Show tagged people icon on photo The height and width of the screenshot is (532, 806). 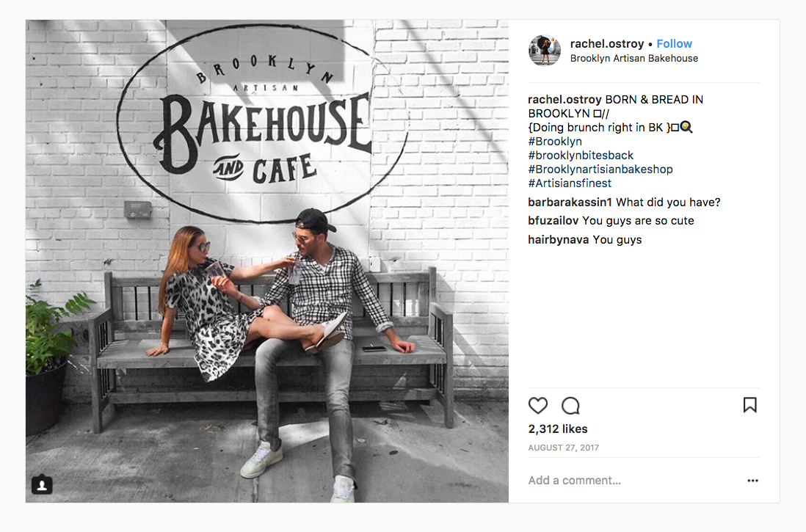42,484
